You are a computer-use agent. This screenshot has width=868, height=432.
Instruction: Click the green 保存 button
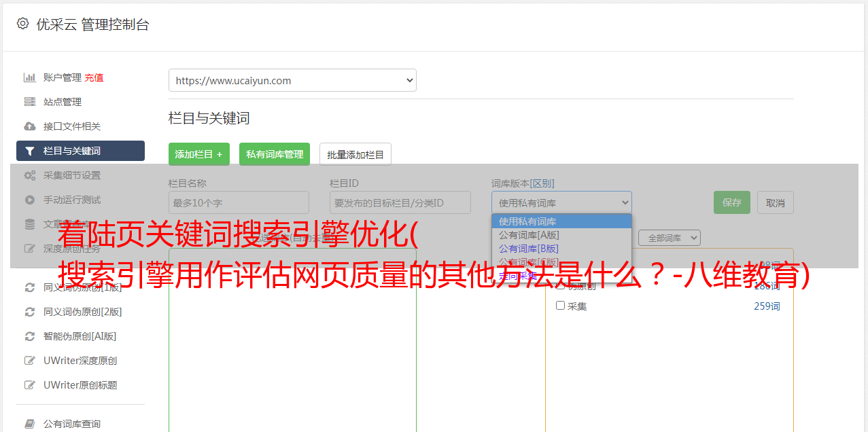(732, 202)
